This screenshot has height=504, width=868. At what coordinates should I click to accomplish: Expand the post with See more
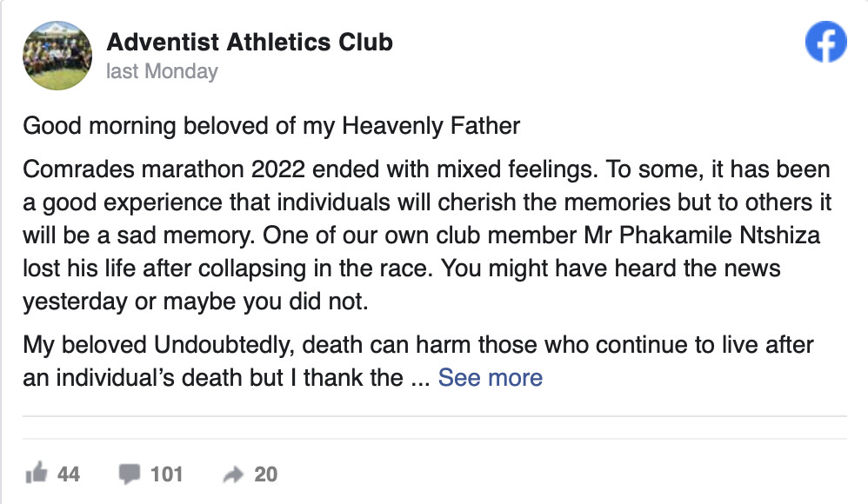490,378
